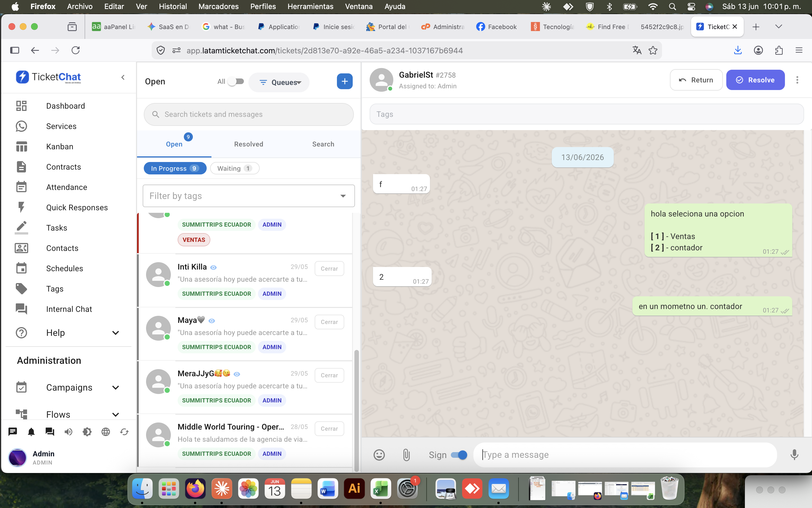Open the Admin user profile avatar
812x508 pixels.
pyautogui.click(x=17, y=457)
